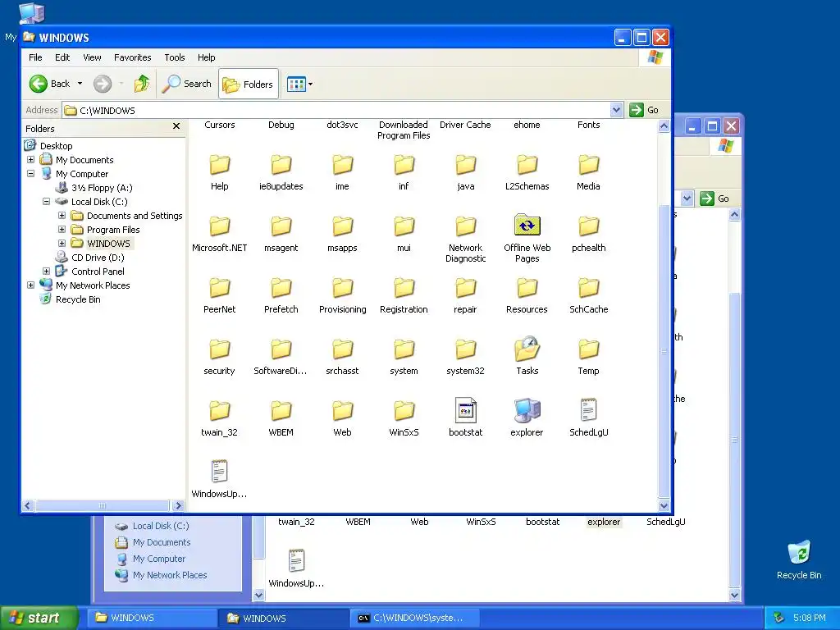Open the Edit menu
The height and width of the screenshot is (630, 840).
point(62,57)
